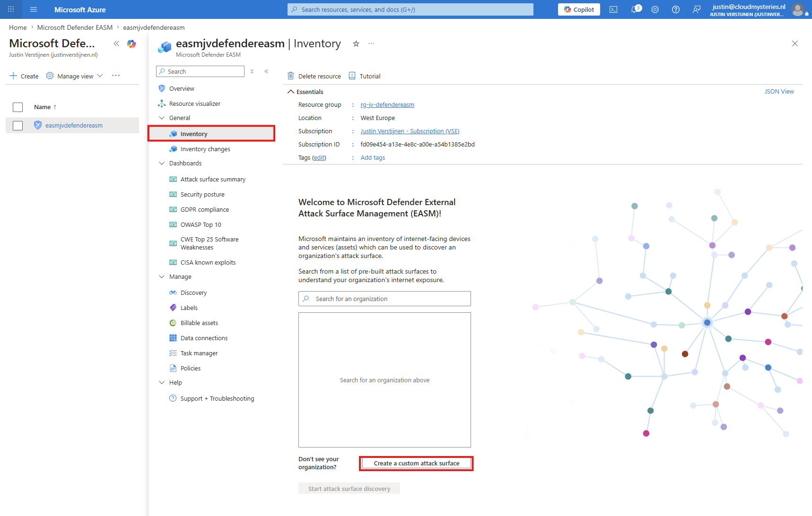Select Discovery under Manage
The width and height of the screenshot is (812, 516).
(x=193, y=293)
